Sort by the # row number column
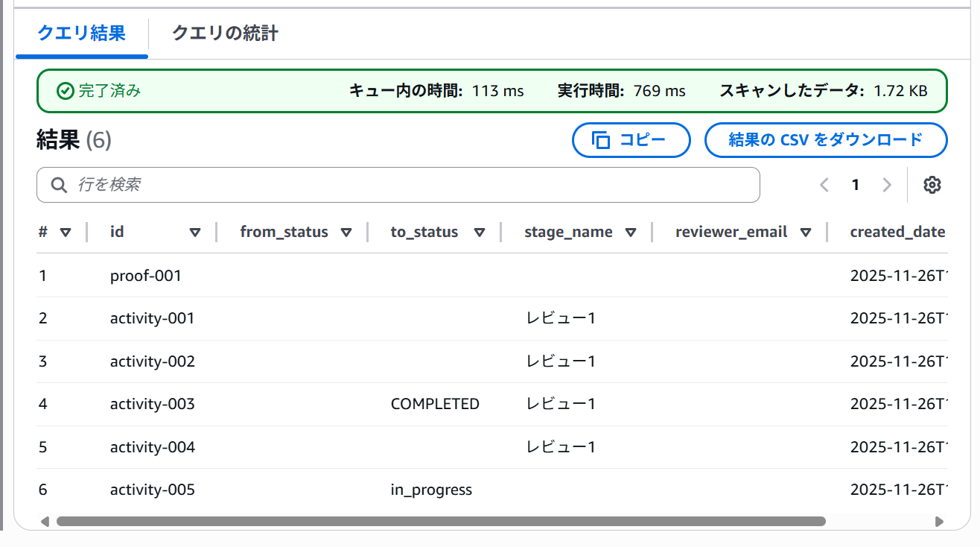 [x=65, y=233]
